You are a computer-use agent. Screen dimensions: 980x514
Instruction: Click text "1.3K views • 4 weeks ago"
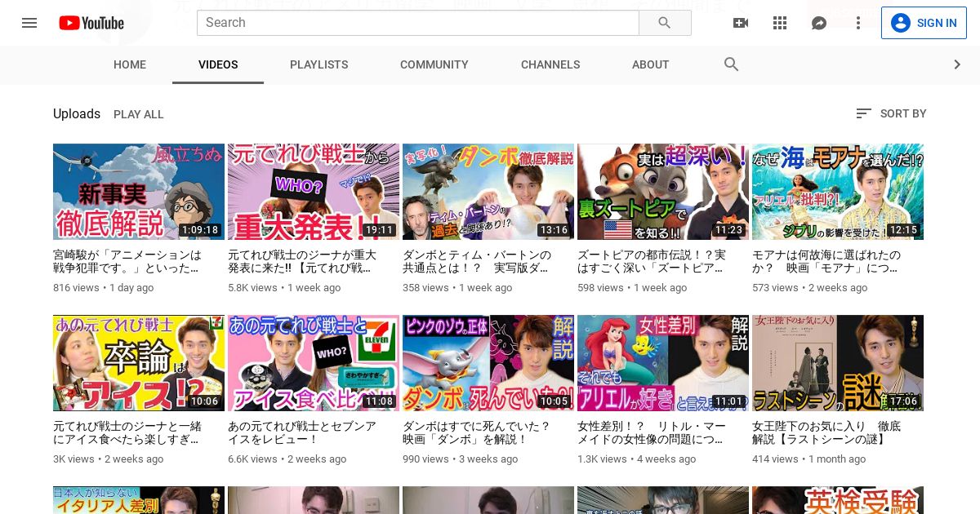click(x=637, y=459)
